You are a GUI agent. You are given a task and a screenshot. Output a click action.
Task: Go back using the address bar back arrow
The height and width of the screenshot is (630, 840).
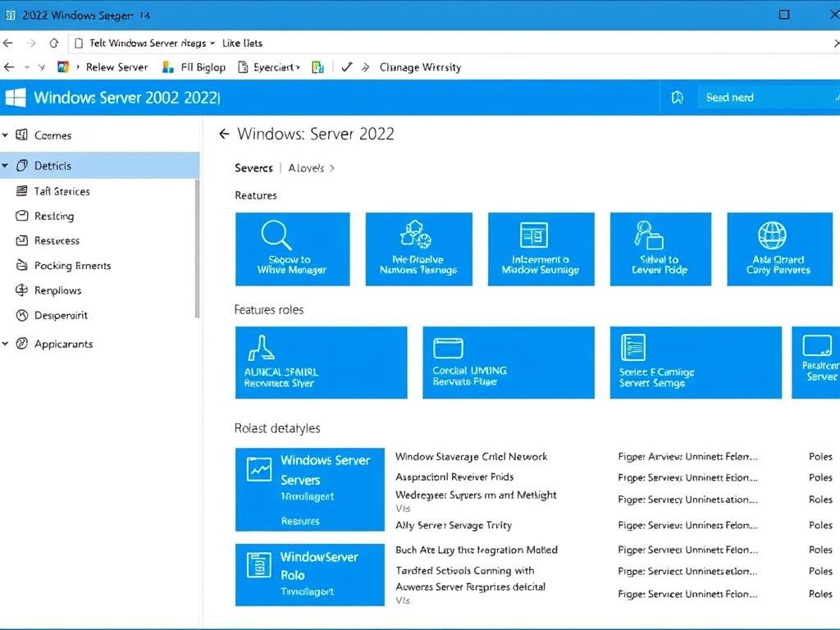tap(7, 43)
